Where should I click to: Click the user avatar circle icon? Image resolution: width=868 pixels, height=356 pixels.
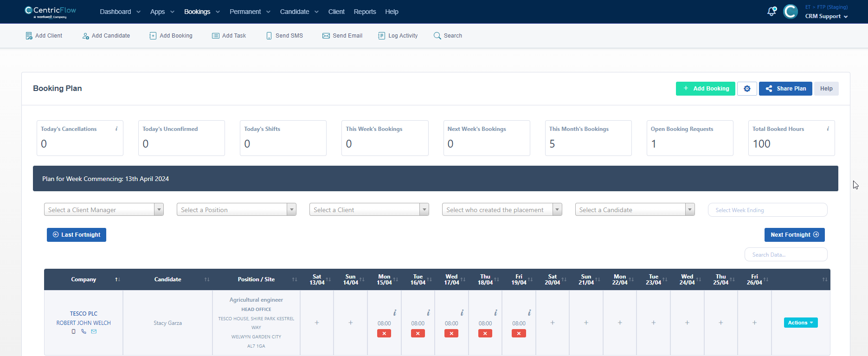(x=791, y=12)
